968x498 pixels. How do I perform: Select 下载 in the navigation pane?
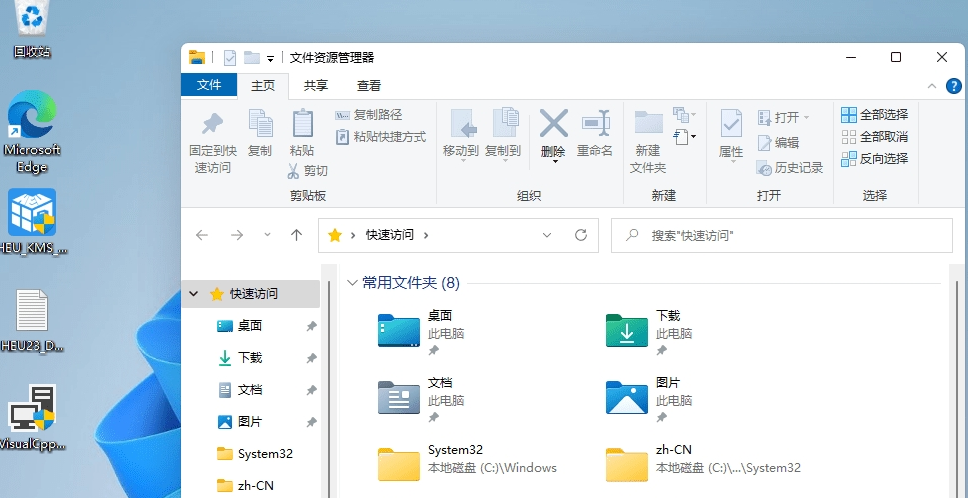251,358
